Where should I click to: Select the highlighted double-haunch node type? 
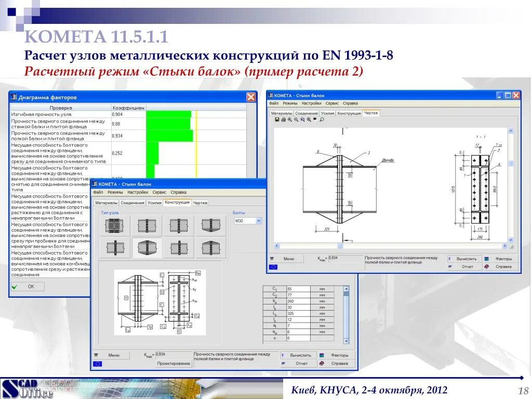pyautogui.click(x=147, y=248)
